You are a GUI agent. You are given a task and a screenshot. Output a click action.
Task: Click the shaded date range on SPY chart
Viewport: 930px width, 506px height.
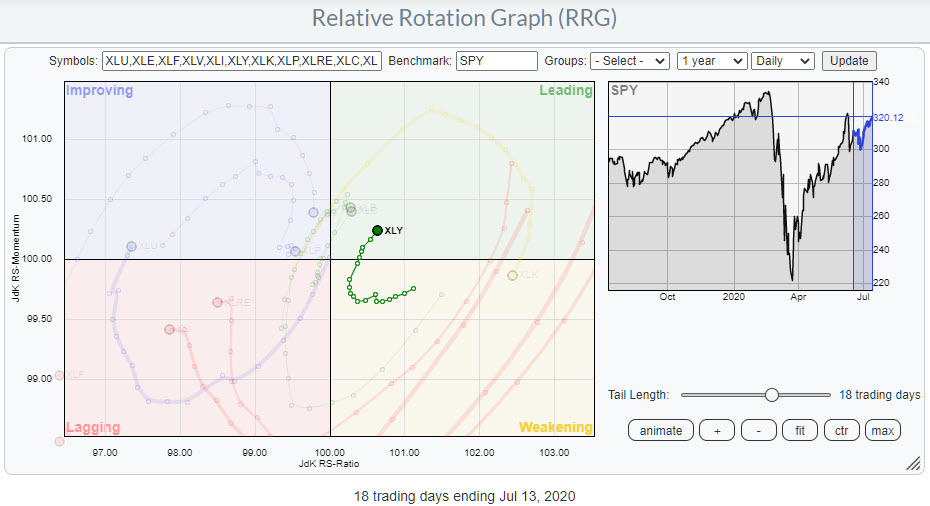864,187
